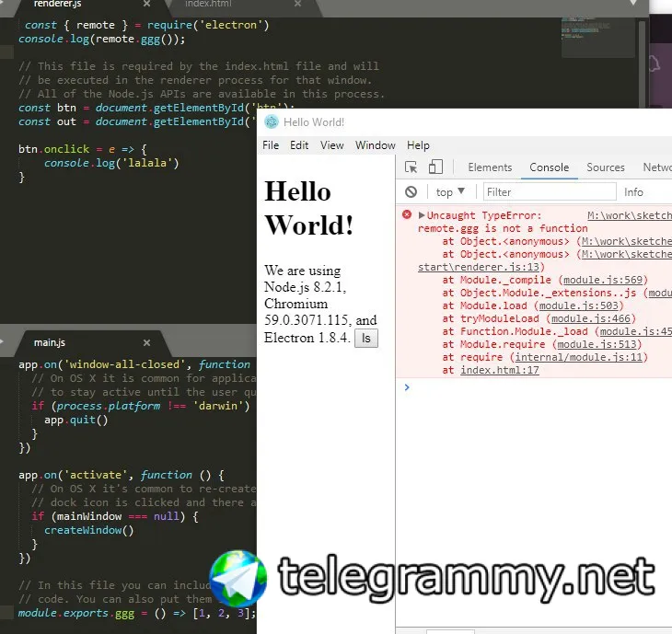Click the red error icon beside Uncaught TypeError
This screenshot has width=672, height=634.
407,214
